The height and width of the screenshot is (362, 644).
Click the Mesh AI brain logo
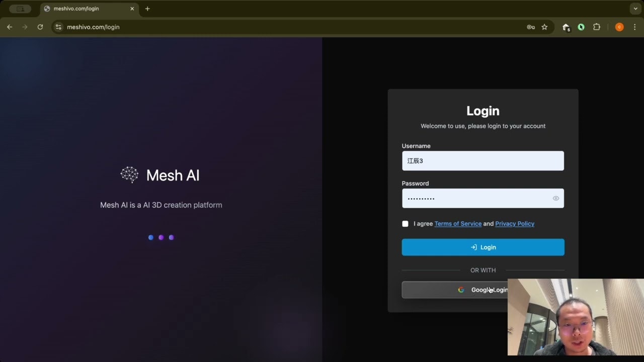click(129, 174)
